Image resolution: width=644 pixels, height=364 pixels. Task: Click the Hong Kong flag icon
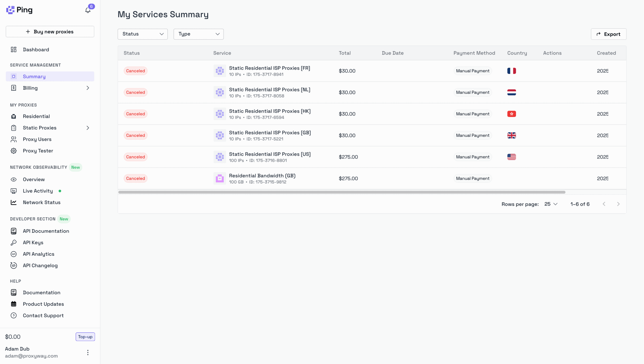[x=511, y=114]
